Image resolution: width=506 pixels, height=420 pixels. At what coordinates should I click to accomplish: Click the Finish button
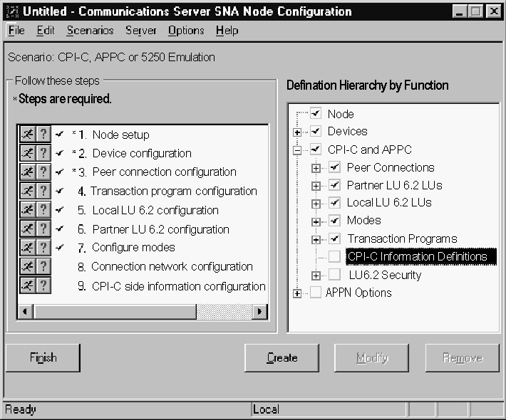(x=43, y=357)
